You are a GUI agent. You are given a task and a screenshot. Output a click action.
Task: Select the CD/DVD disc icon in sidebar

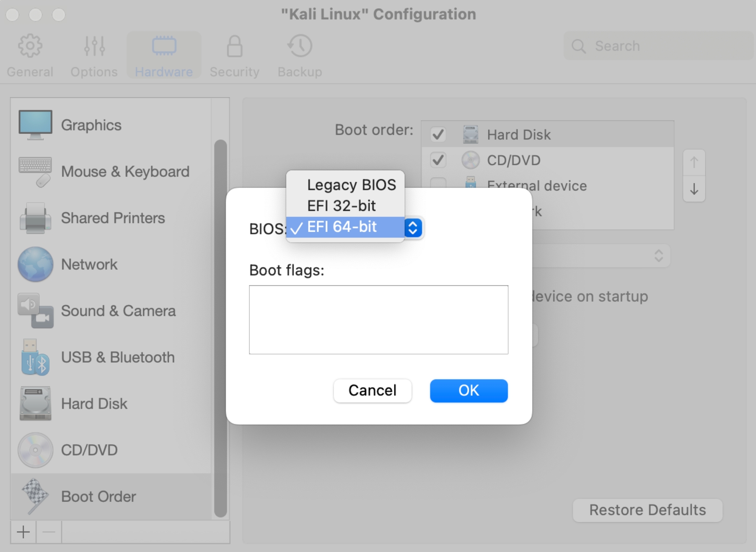pyautogui.click(x=35, y=450)
